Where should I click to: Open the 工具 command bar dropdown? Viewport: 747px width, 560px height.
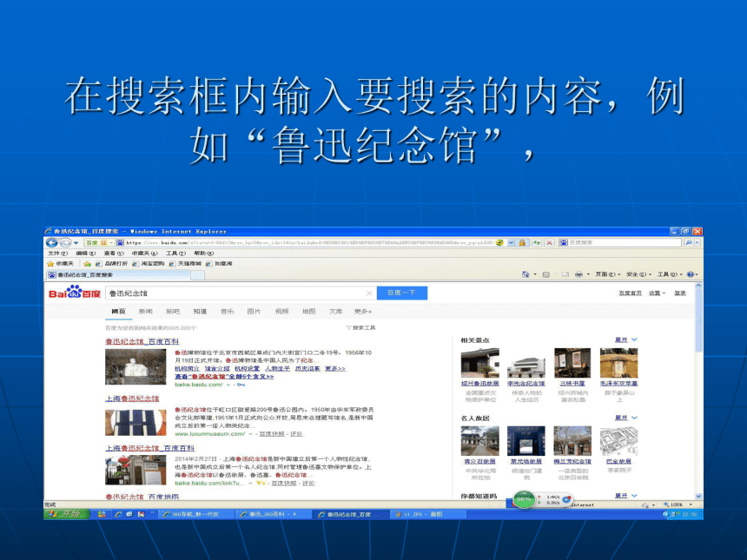670,274
